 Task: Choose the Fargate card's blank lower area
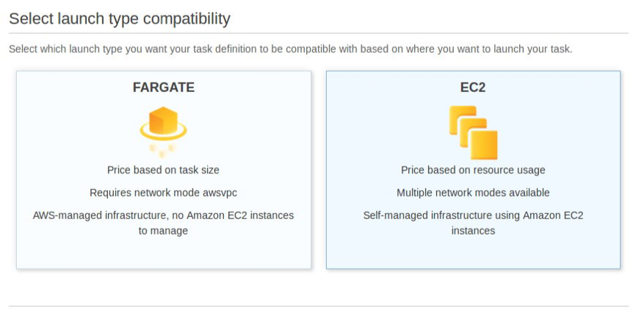(x=164, y=253)
